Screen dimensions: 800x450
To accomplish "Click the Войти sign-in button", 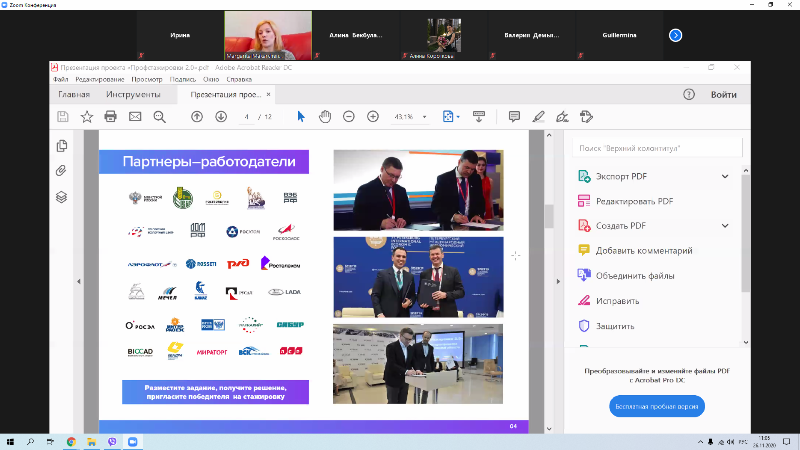I will pyautogui.click(x=724, y=95).
